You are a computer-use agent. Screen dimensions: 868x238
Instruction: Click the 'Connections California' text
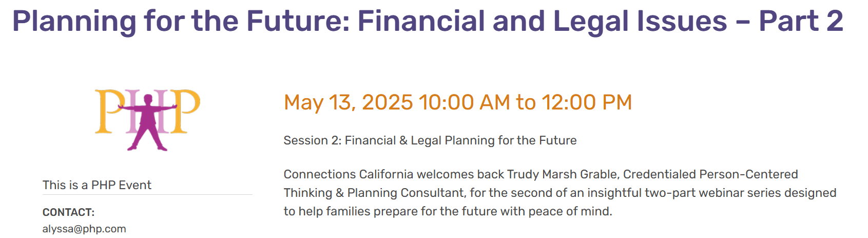coord(349,174)
